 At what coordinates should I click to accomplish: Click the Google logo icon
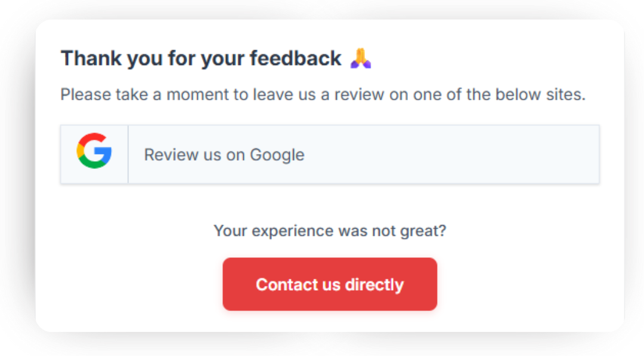click(x=94, y=151)
